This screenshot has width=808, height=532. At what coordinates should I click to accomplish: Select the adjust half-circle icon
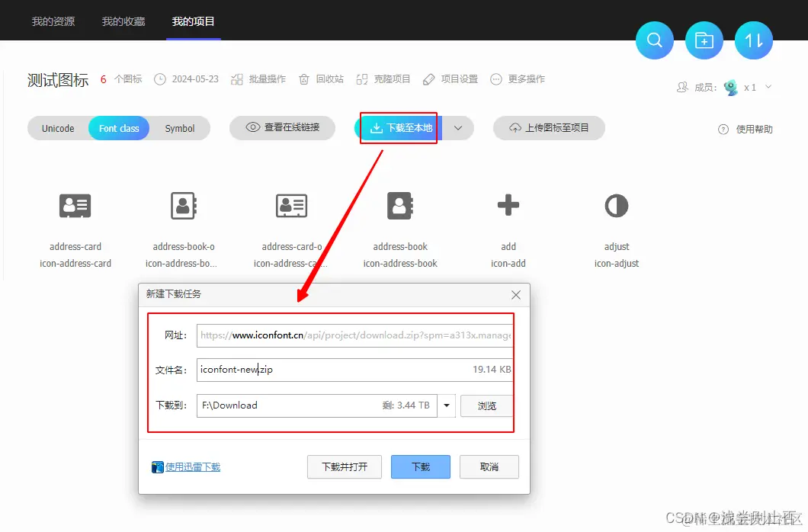(617, 206)
